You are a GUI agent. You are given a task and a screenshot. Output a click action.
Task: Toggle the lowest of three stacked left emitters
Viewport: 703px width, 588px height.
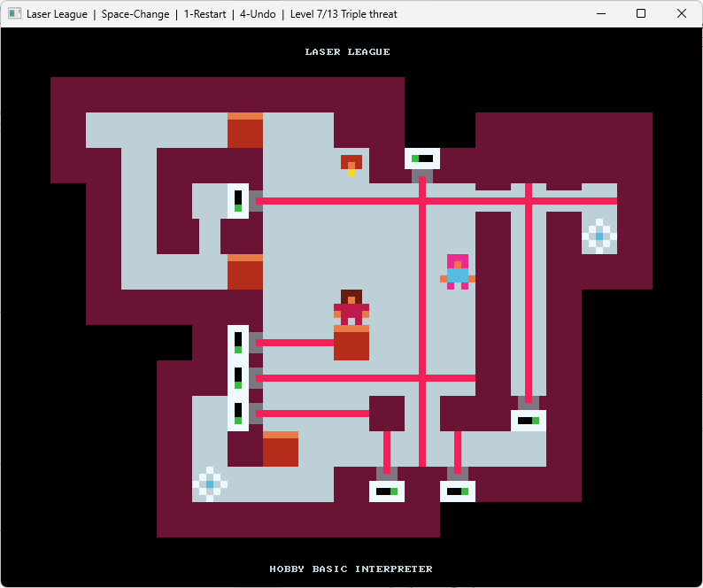click(238, 414)
